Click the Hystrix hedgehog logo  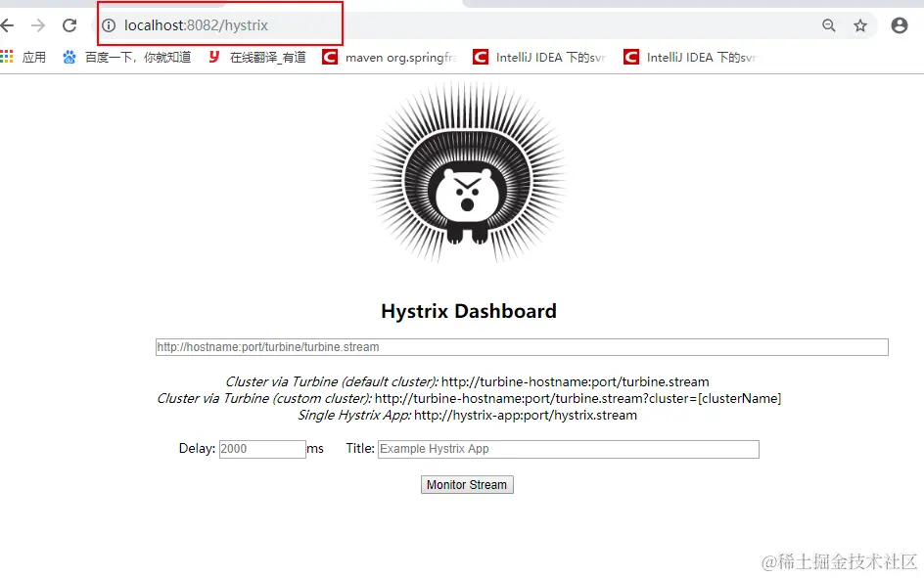coord(467,172)
